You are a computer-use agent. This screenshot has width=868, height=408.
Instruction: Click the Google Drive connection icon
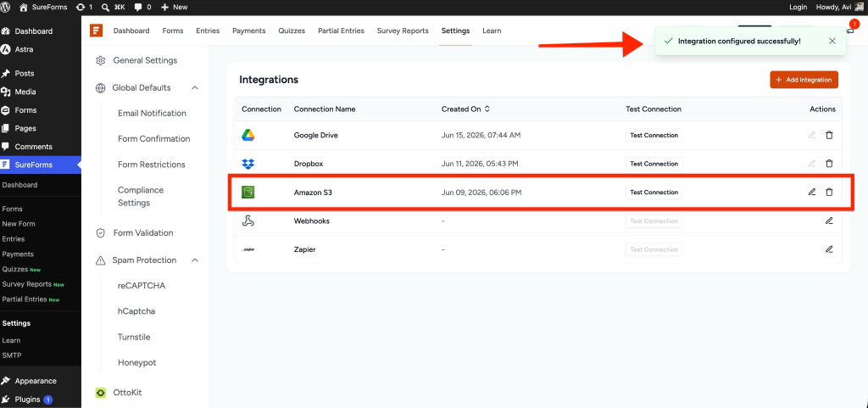coord(248,135)
